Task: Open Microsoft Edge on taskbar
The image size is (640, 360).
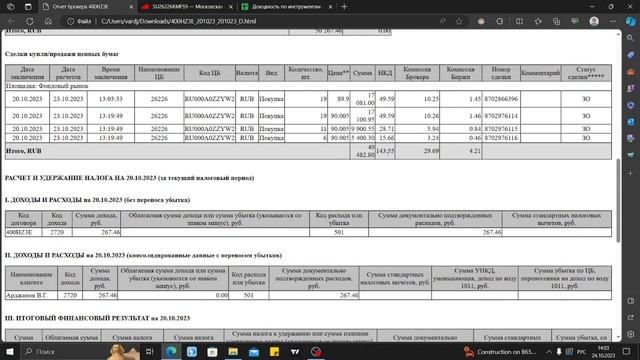Action: coord(171,351)
